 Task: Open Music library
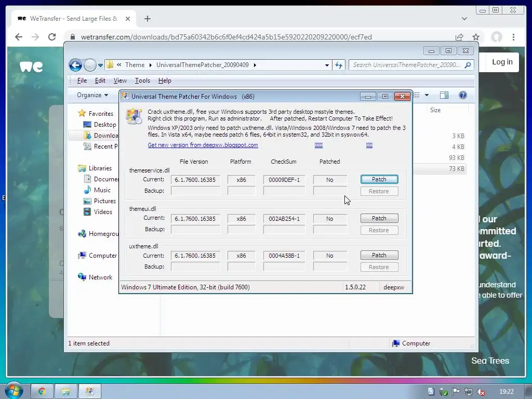coord(102,190)
